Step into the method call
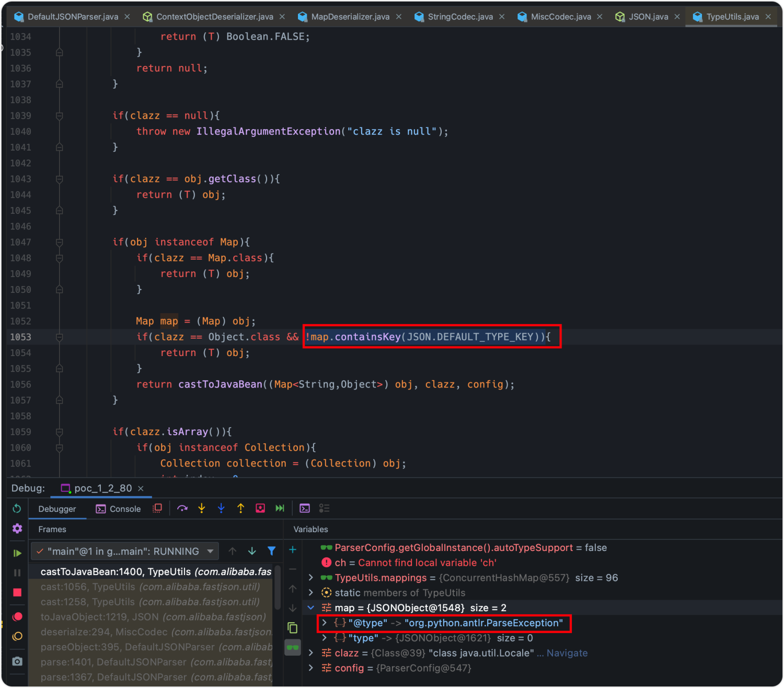 tap(202, 509)
